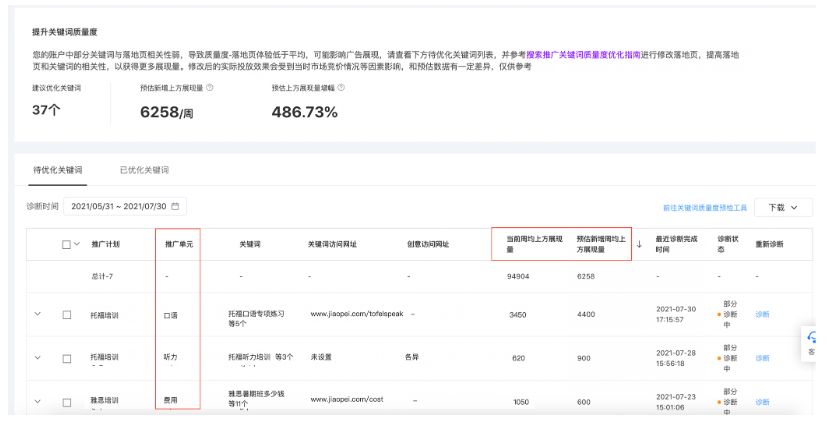
Task: Click the 486.73% statistic
Action: pos(304,112)
